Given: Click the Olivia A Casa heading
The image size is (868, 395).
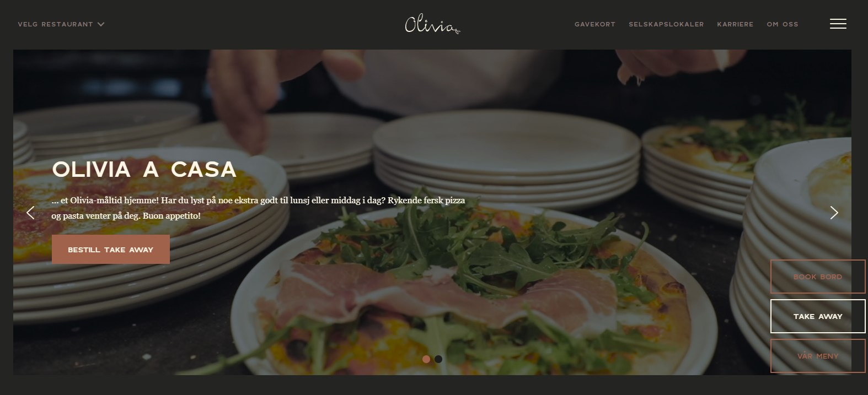Looking at the screenshot, I should pos(144,169).
